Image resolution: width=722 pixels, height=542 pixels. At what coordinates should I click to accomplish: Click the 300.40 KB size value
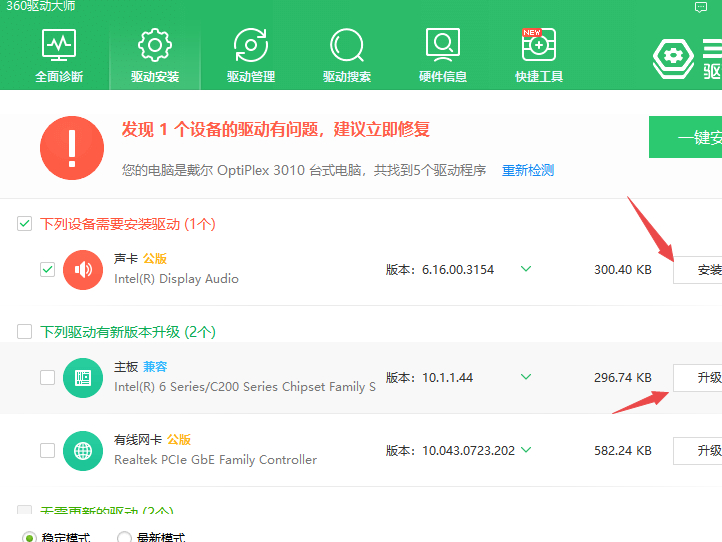point(623,270)
